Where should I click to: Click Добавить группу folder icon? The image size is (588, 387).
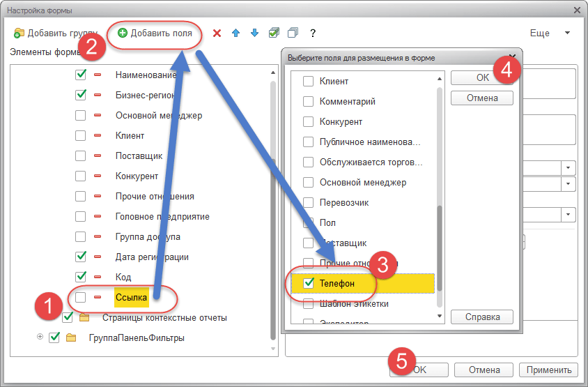click(x=19, y=33)
